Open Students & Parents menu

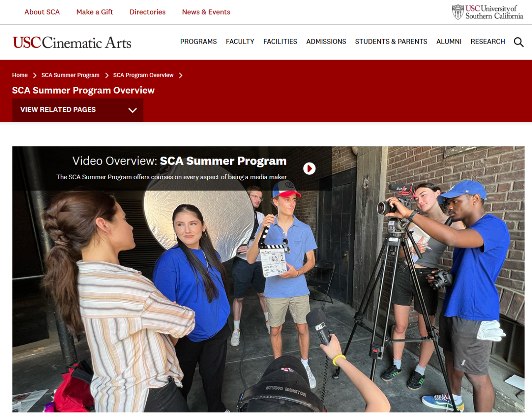(391, 42)
